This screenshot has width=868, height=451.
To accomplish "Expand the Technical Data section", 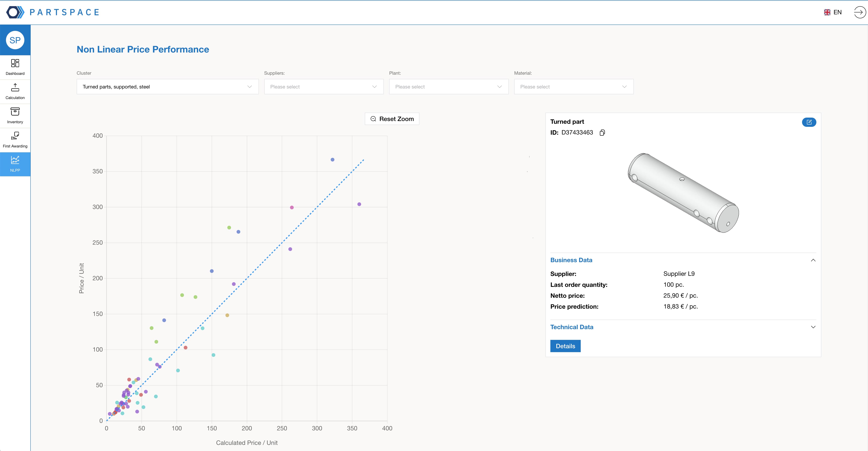I will click(x=813, y=327).
